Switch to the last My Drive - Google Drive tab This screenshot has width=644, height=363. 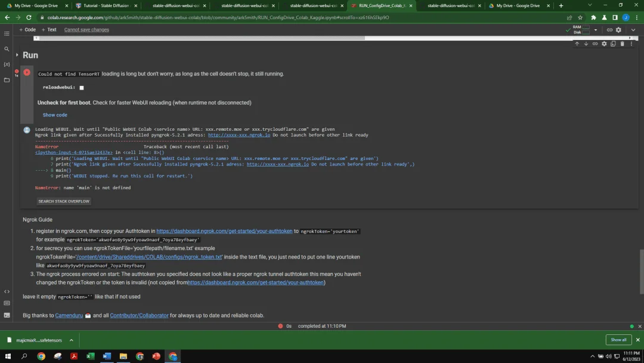tap(518, 6)
